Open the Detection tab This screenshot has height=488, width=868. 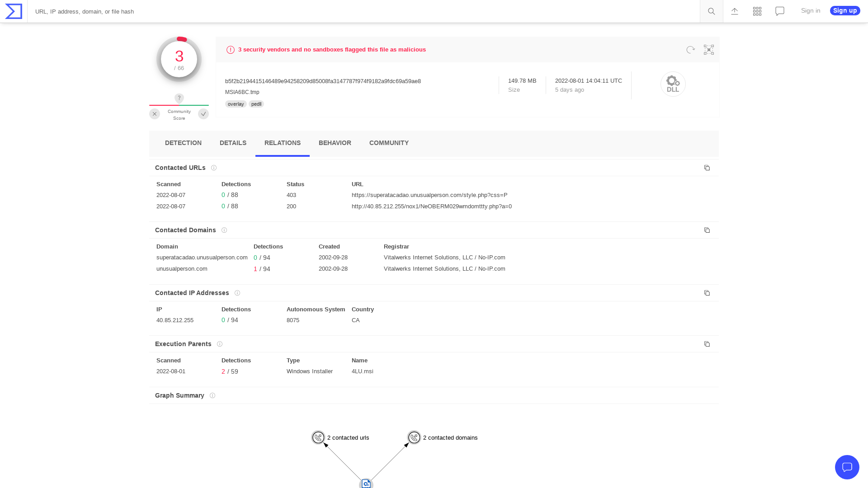pyautogui.click(x=183, y=143)
